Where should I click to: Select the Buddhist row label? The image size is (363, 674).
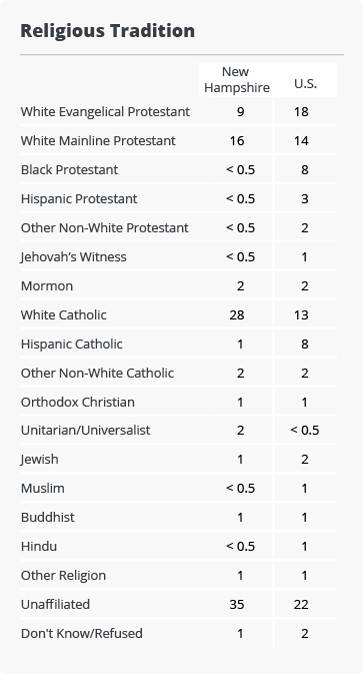click(x=48, y=517)
